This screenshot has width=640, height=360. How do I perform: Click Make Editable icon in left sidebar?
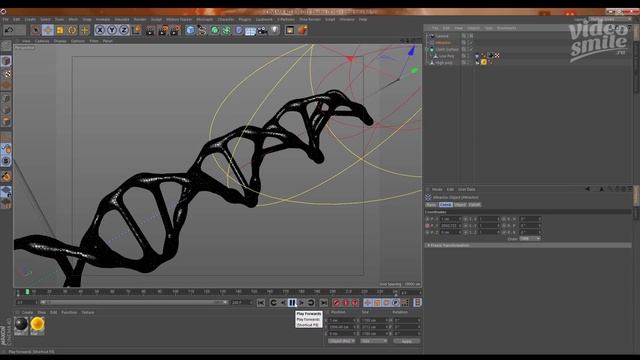tap(6, 46)
